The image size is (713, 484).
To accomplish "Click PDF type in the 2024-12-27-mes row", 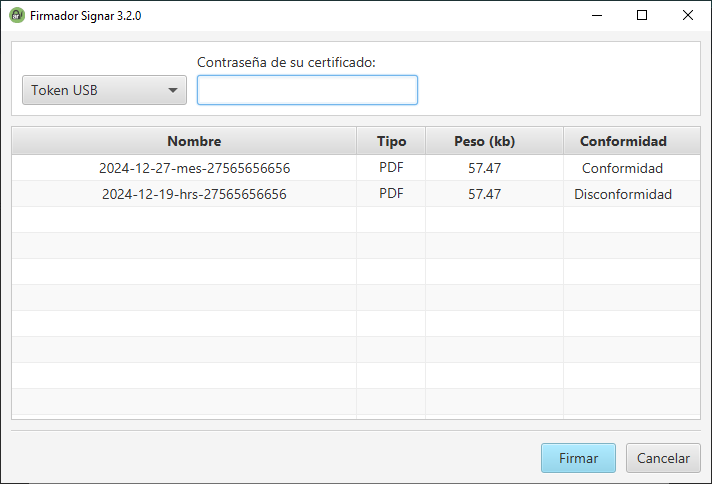I will tap(391, 167).
